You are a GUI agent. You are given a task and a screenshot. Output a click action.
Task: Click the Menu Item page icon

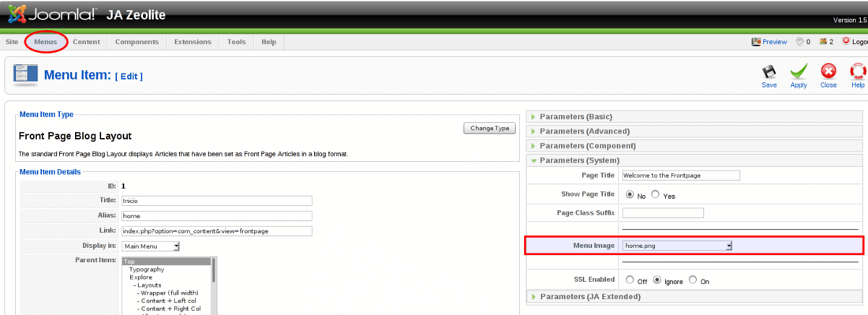[x=25, y=75]
